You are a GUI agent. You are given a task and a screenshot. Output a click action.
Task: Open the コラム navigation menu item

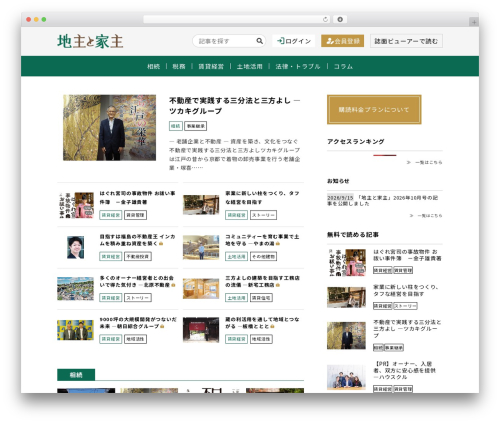(343, 66)
